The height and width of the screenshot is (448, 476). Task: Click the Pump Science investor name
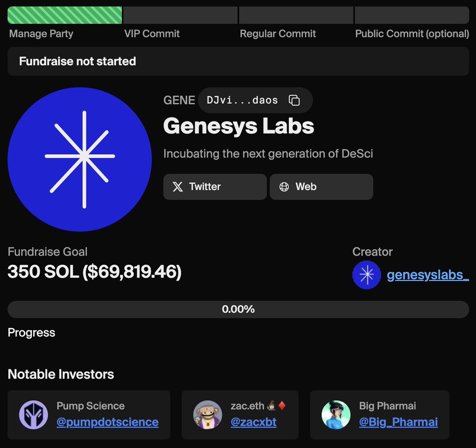90,406
